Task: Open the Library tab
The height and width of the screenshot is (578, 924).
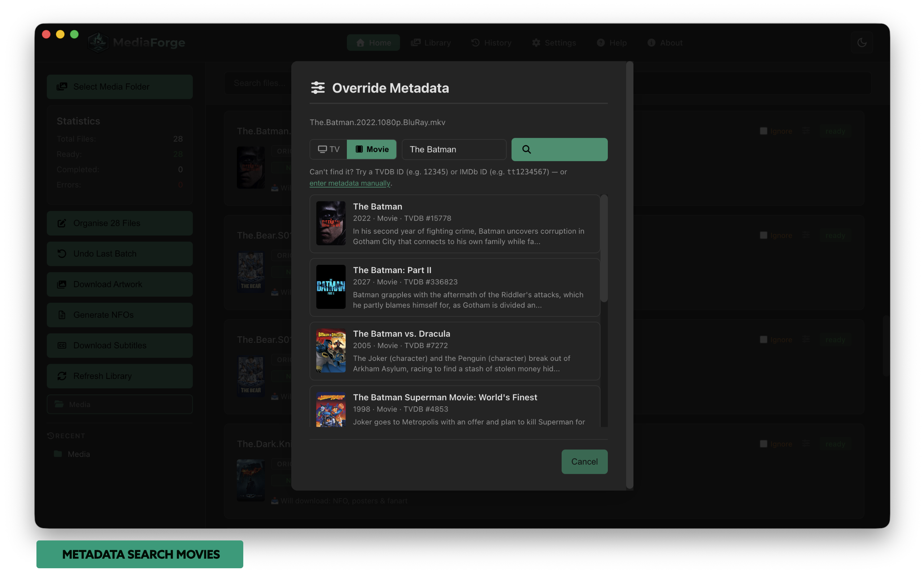Action: 431,42
